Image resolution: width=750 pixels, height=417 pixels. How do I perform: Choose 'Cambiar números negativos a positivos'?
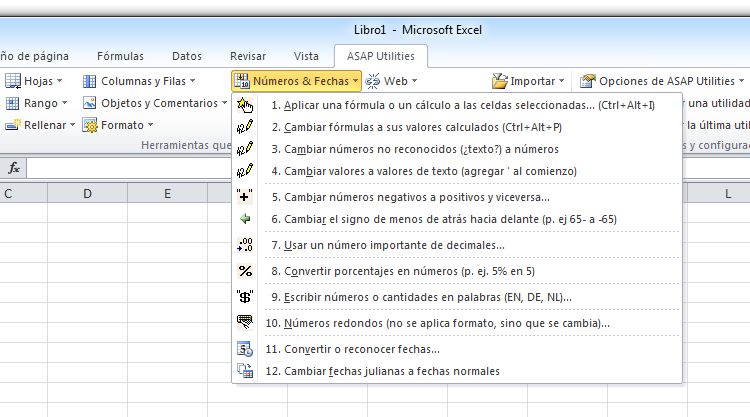(x=457, y=197)
